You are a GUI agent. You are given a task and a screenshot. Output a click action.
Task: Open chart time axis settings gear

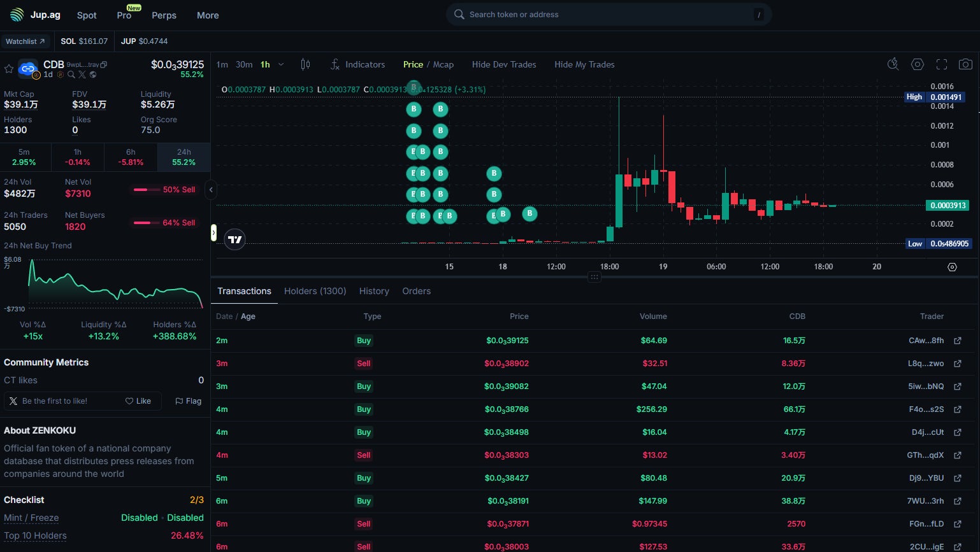(952, 267)
